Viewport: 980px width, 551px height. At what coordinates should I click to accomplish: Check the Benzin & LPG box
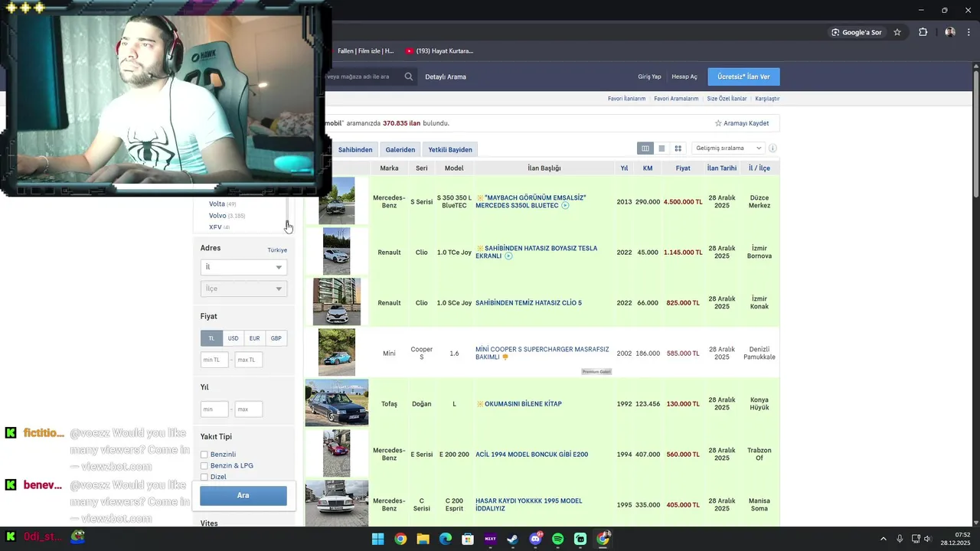pyautogui.click(x=204, y=465)
